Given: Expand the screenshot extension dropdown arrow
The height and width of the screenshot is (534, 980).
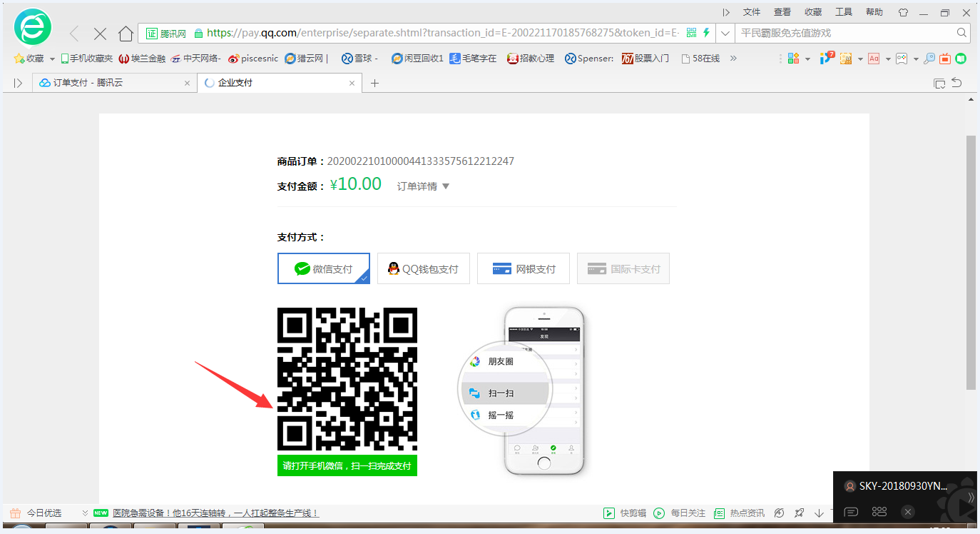Looking at the screenshot, I should click(x=860, y=59).
